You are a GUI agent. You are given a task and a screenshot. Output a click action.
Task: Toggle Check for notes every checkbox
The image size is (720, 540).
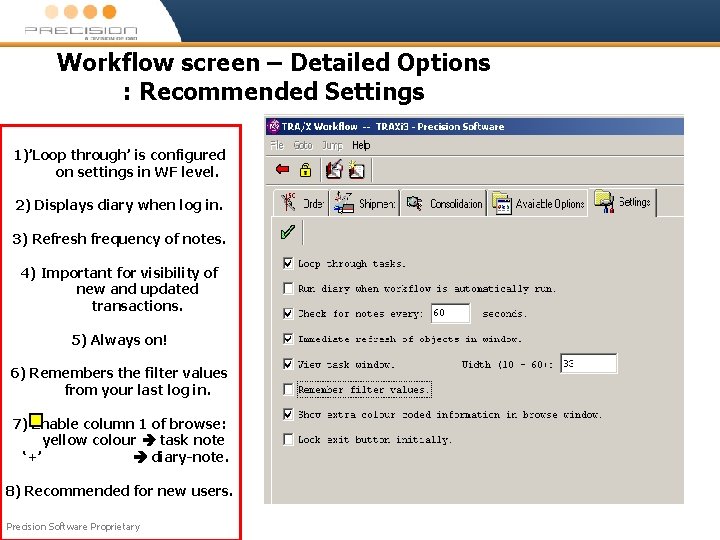coord(288,314)
